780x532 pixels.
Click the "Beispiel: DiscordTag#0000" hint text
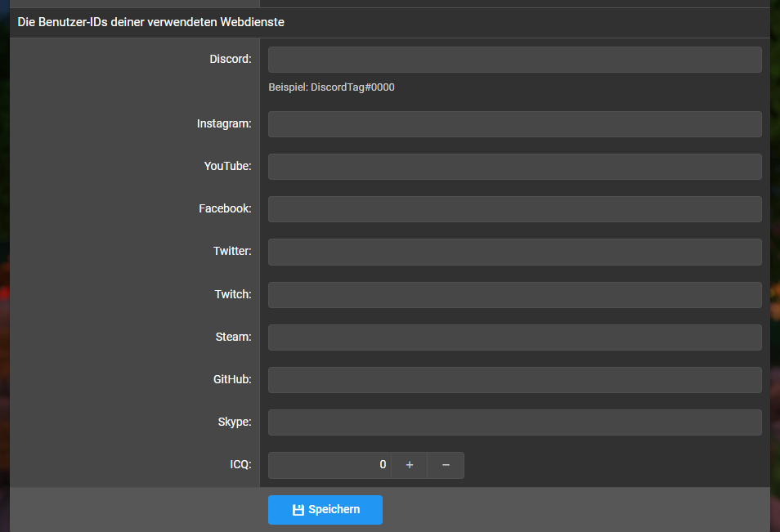331,87
